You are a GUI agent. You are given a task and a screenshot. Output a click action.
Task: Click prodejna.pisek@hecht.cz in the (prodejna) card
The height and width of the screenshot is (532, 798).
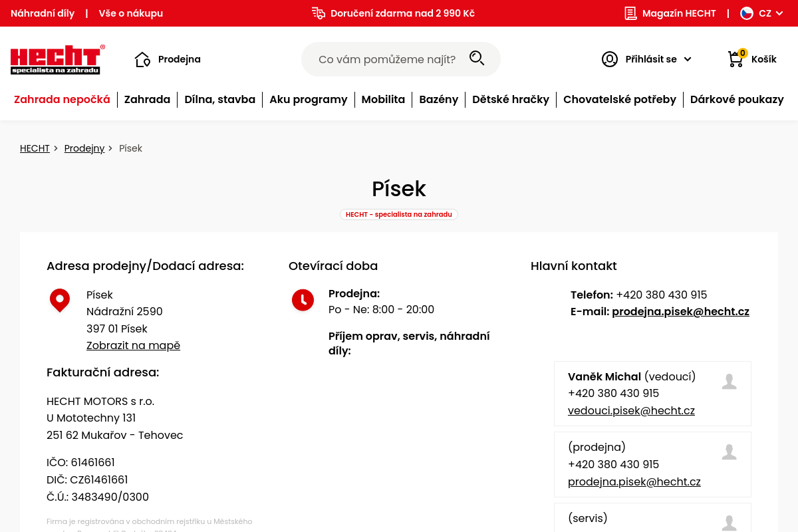(x=634, y=481)
